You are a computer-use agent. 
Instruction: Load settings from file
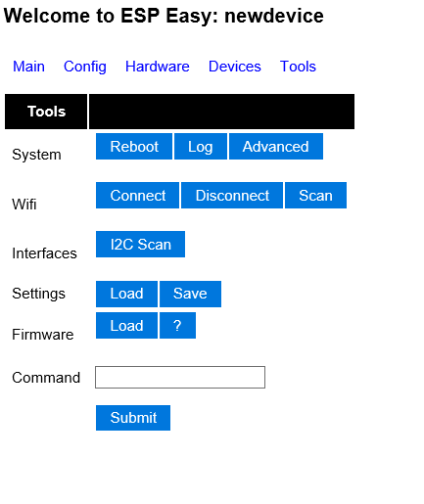coord(126,294)
